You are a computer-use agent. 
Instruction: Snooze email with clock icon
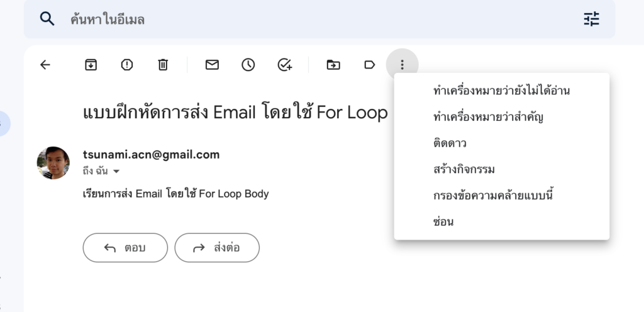pos(248,65)
